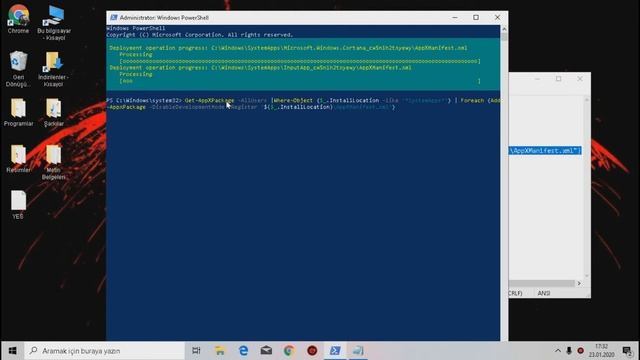Click the InputApp deployment progress line
This screenshot has height=360, width=640.
coord(260,67)
